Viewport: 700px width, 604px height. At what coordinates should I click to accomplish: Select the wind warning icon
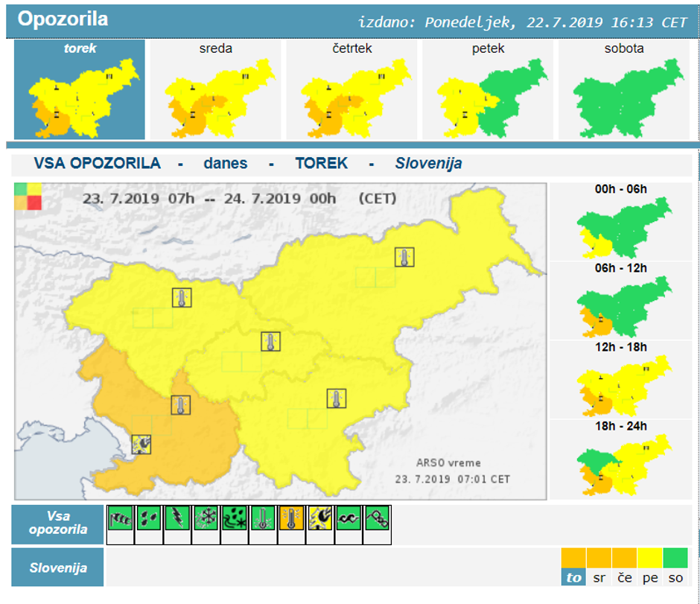(119, 518)
